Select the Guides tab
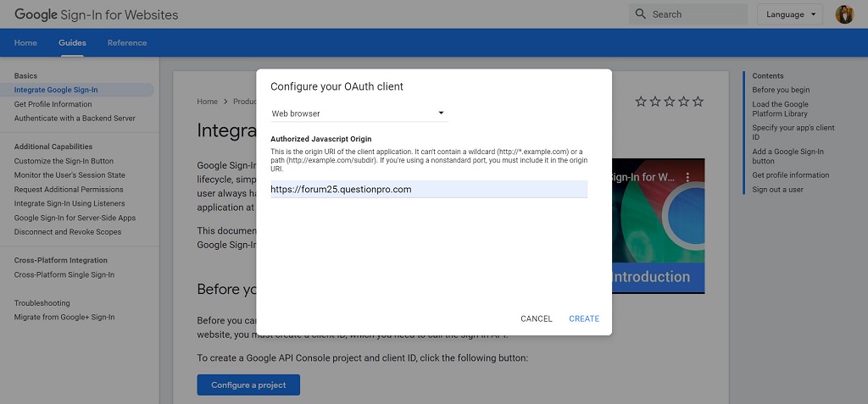Screen dimensions: 868x404 tap(72, 43)
